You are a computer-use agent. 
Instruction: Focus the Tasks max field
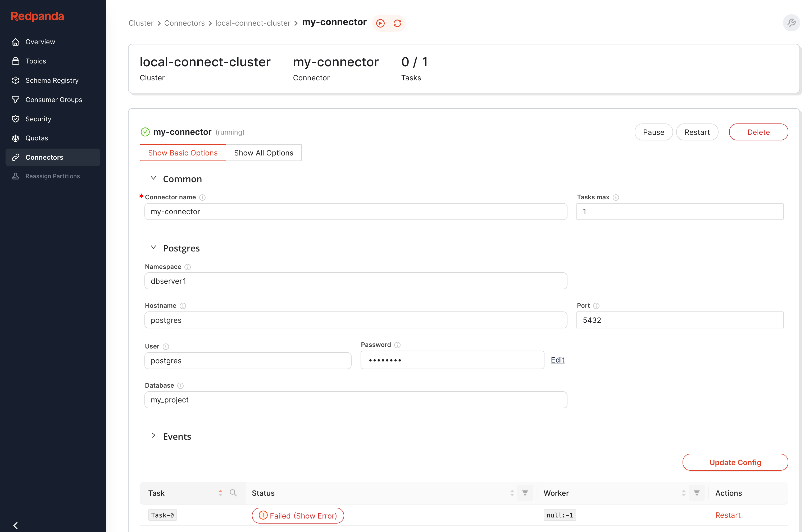coord(680,212)
